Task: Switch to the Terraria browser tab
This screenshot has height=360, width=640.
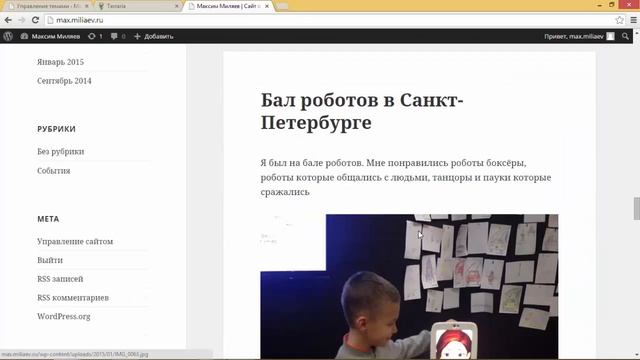Action: (138, 6)
